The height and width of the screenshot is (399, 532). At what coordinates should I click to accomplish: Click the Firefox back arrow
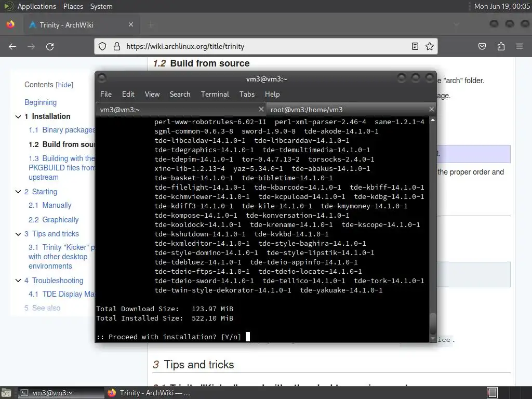click(12, 46)
